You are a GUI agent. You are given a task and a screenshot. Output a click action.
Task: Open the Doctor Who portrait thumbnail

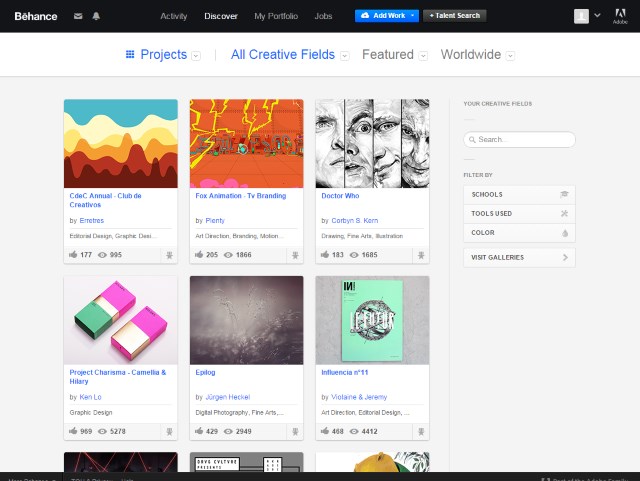click(x=372, y=143)
